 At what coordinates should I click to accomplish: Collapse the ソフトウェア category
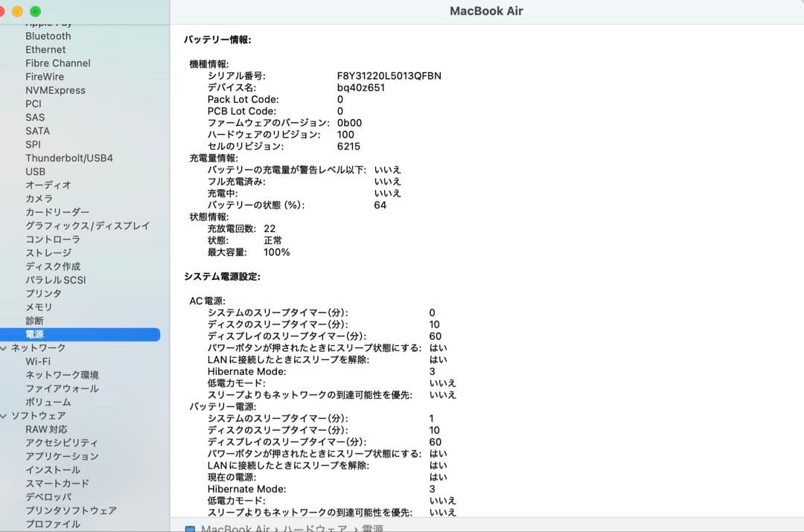pos(5,415)
